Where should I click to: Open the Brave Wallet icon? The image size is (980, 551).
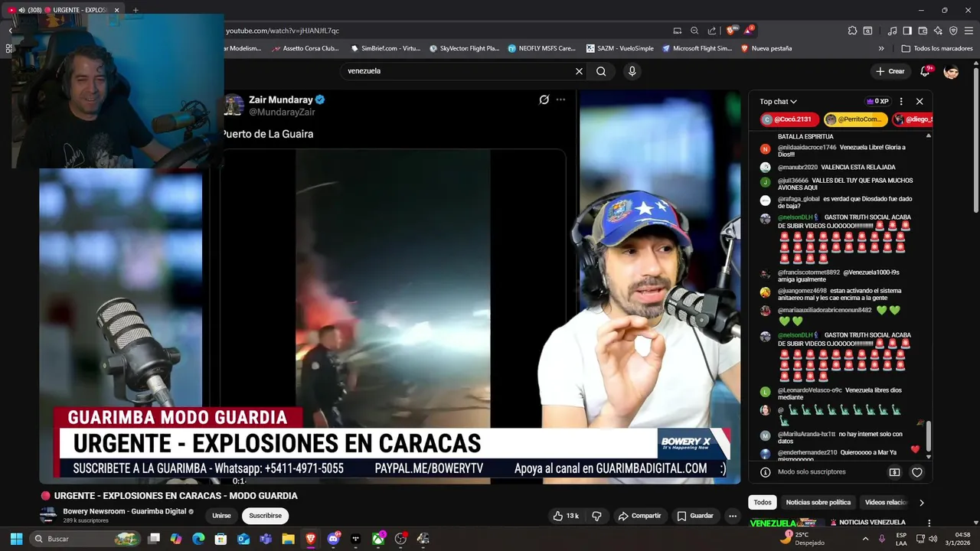tap(923, 31)
